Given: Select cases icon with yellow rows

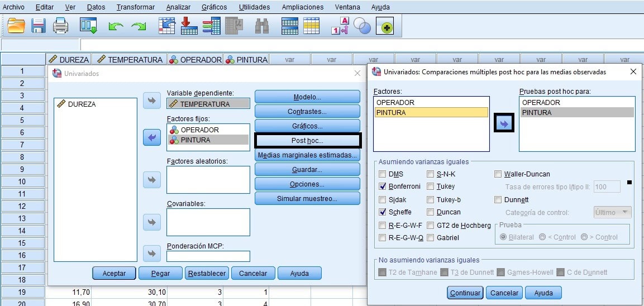Looking at the screenshot, I should (311, 26).
